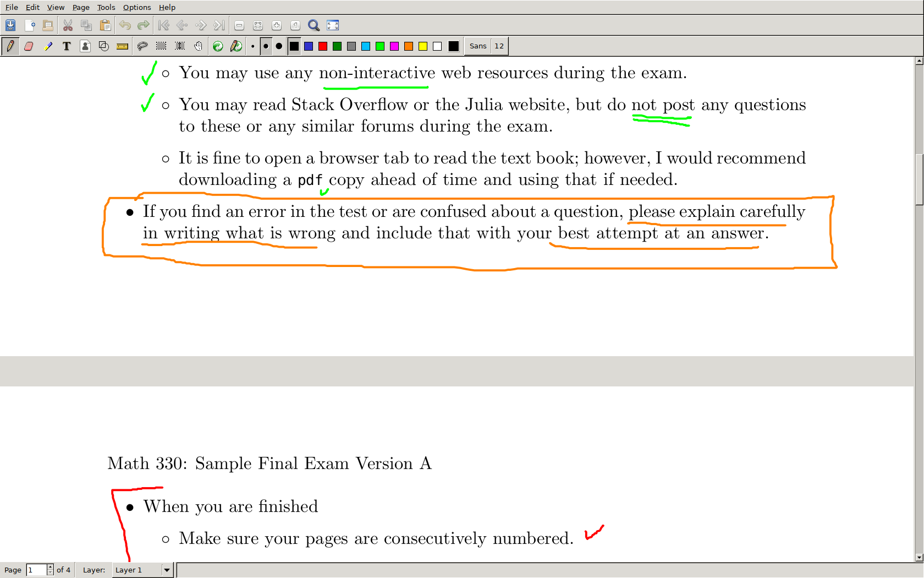This screenshot has height=578, width=924.
Task: Click the font size 12 button
Action: click(x=499, y=46)
